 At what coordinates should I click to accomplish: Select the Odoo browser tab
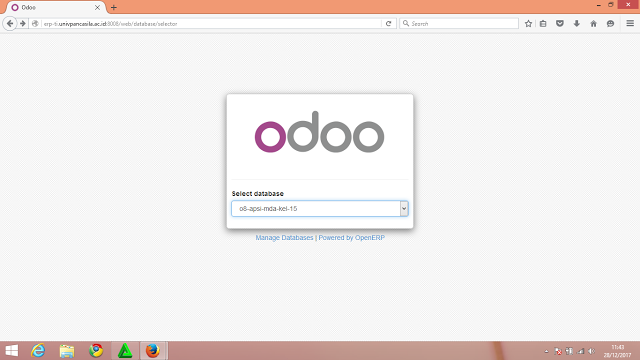click(x=56, y=7)
